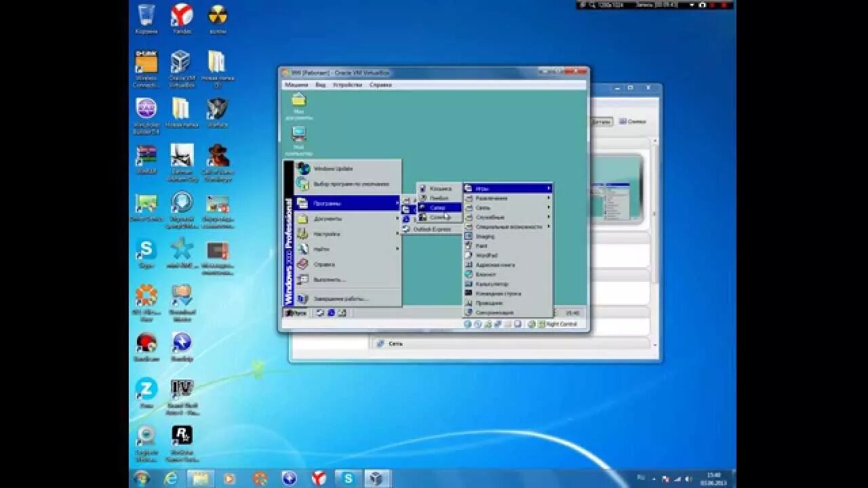
Task: Open the Устройства menu in VirtualBox
Action: [347, 85]
